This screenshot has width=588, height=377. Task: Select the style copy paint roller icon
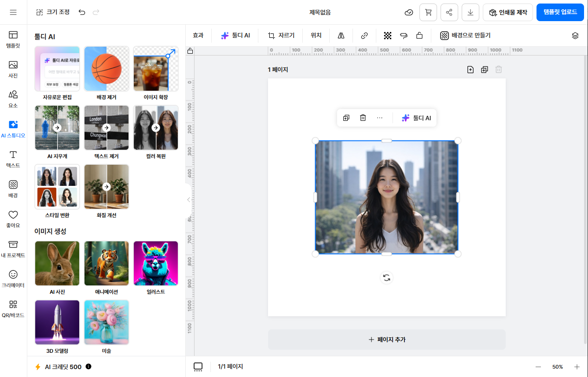click(403, 36)
